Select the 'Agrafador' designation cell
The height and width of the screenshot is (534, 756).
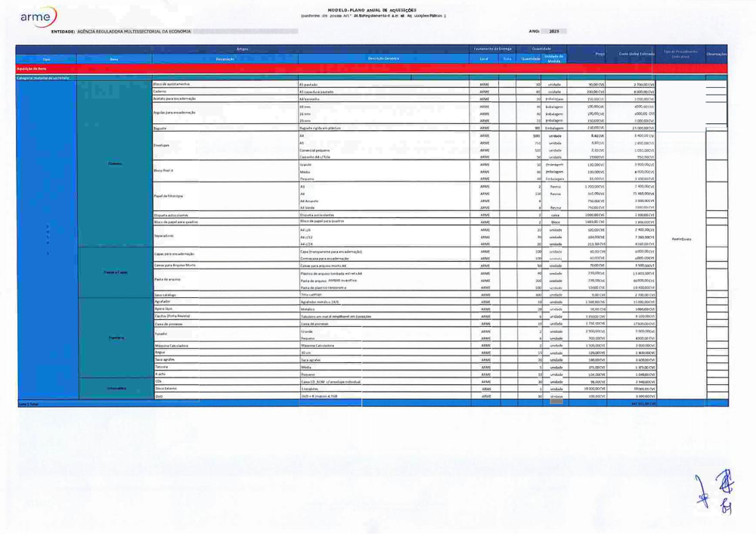163,301
